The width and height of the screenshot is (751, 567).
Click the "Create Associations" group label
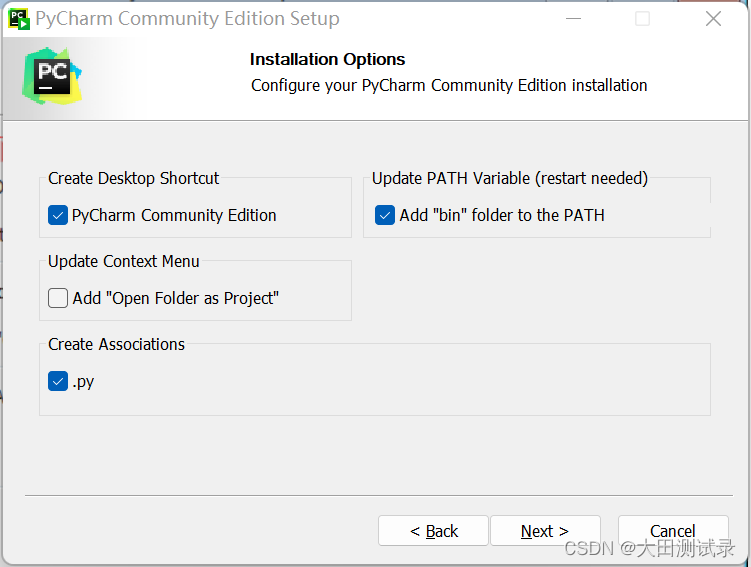(116, 344)
